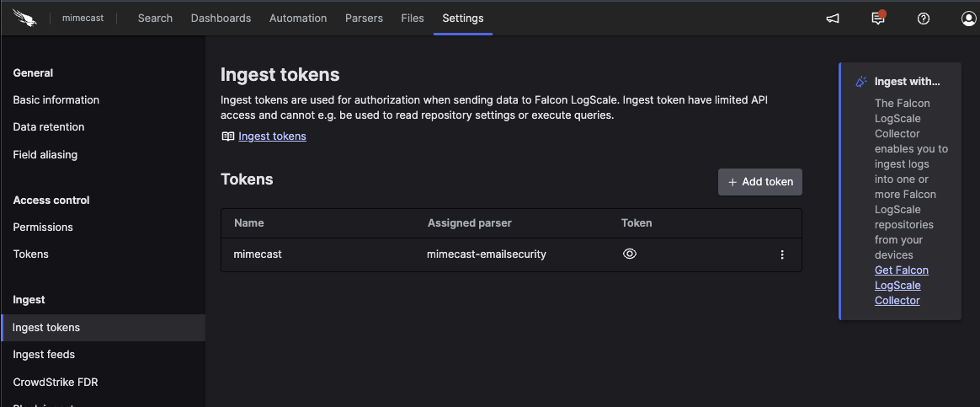Open the three-dot menu for mimecast token
980x407 pixels.
(782, 254)
